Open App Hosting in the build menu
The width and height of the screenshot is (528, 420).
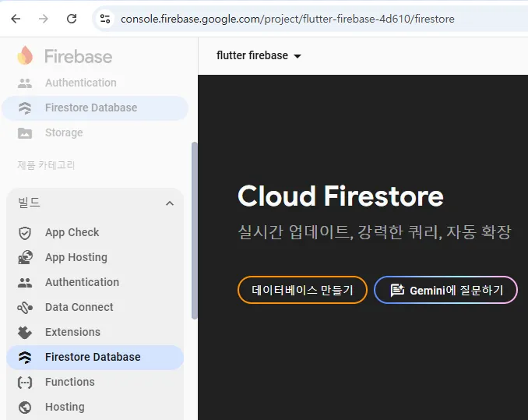pos(76,257)
